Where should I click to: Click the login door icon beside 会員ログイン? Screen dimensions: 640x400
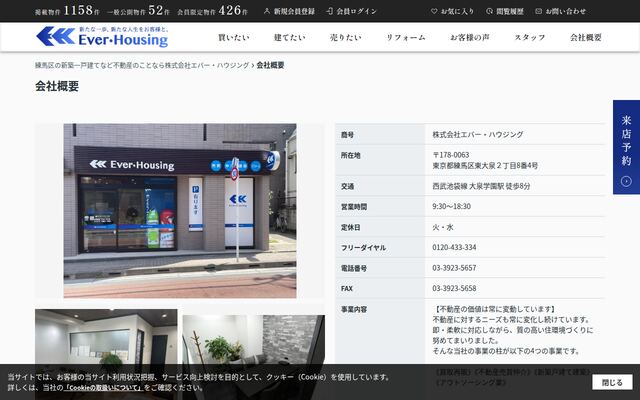(330, 11)
